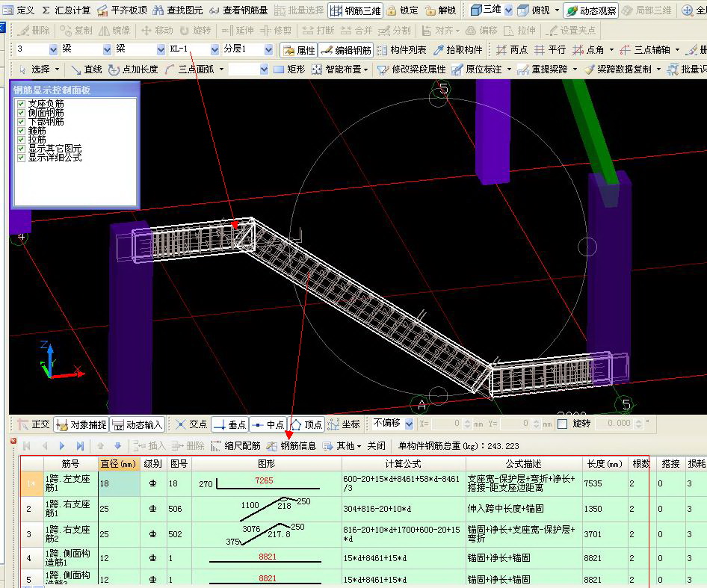This screenshot has height=588, width=707.
Task: Run 汇总计算 summary calculation
Action: pos(67,10)
